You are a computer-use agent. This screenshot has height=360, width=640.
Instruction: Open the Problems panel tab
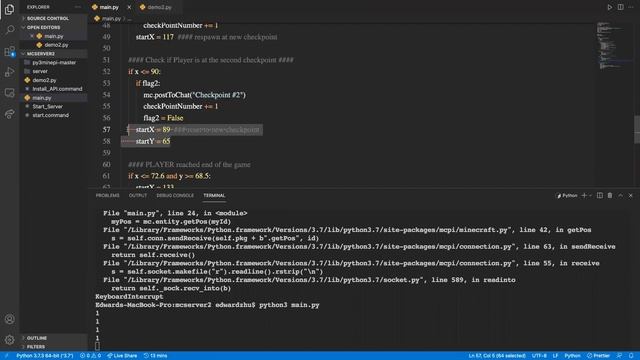coord(107,196)
